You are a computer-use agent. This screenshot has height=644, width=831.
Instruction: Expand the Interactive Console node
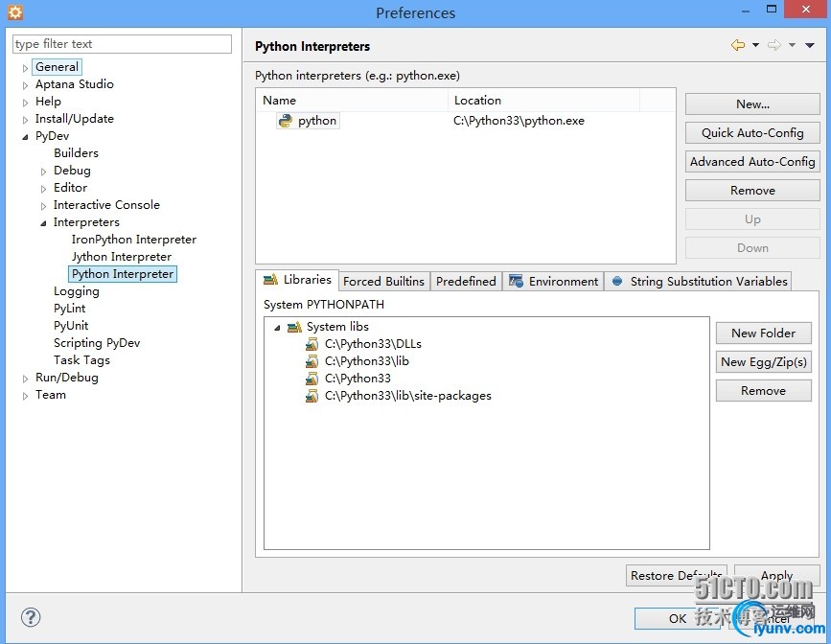(43, 206)
